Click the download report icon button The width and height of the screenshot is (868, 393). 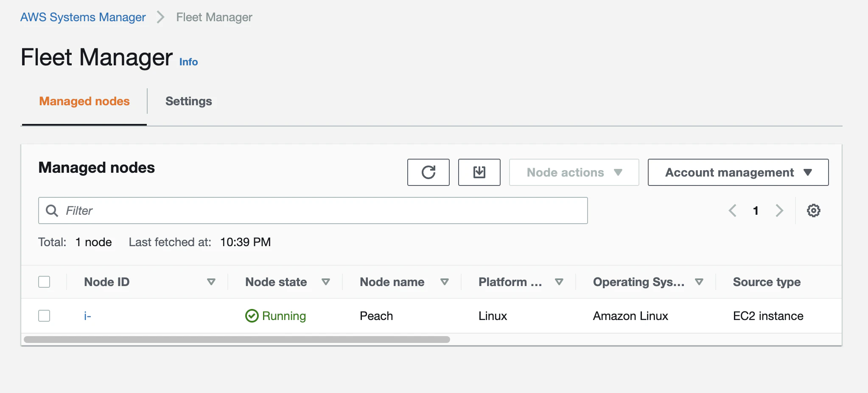tap(479, 172)
